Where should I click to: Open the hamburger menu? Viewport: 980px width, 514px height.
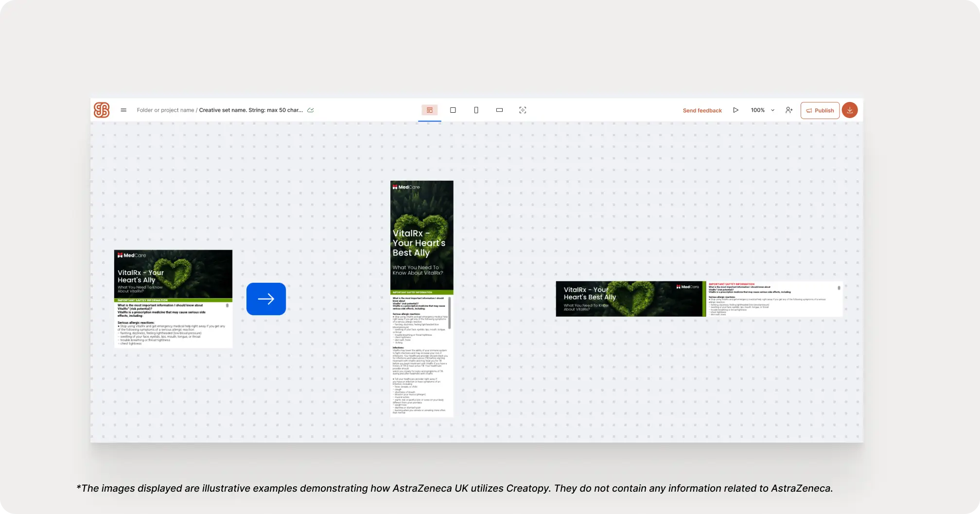point(123,110)
